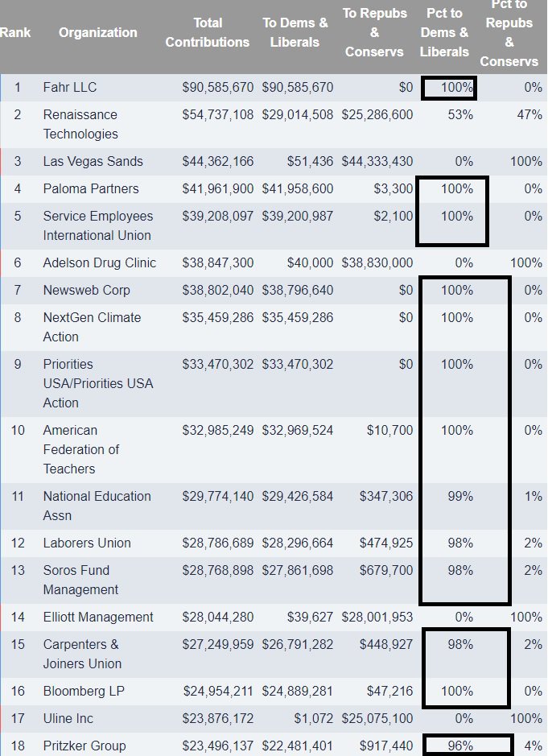Click the Adelson Drug Clinic name
Viewport: 548px width, 756px height.
click(99, 262)
